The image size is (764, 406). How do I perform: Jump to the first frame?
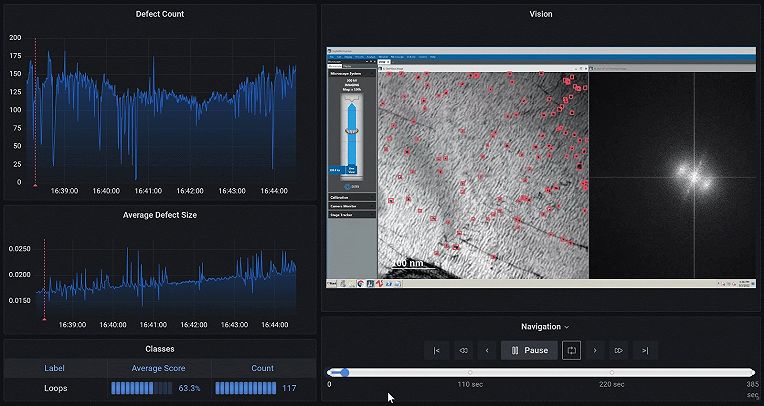point(435,350)
